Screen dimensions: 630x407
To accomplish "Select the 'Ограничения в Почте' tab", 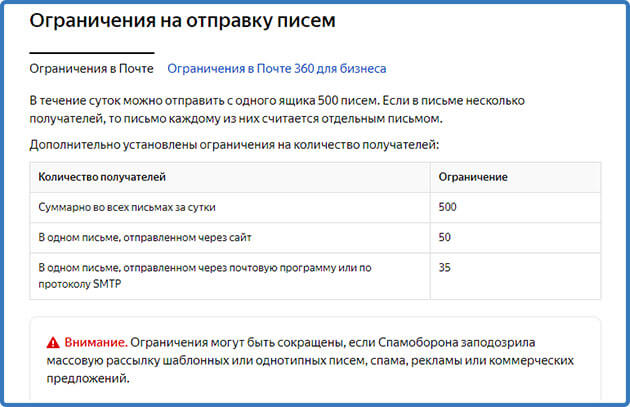I will [x=92, y=69].
